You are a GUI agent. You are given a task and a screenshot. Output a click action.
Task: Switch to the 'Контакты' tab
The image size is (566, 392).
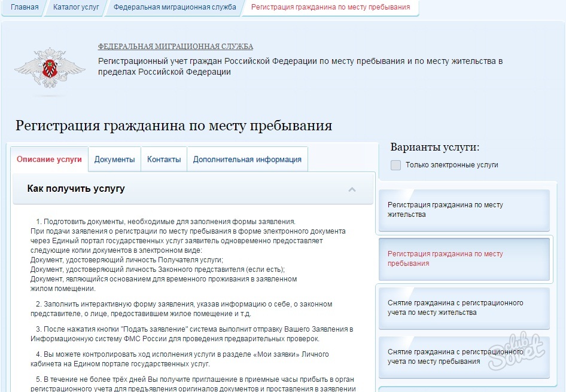tap(164, 160)
